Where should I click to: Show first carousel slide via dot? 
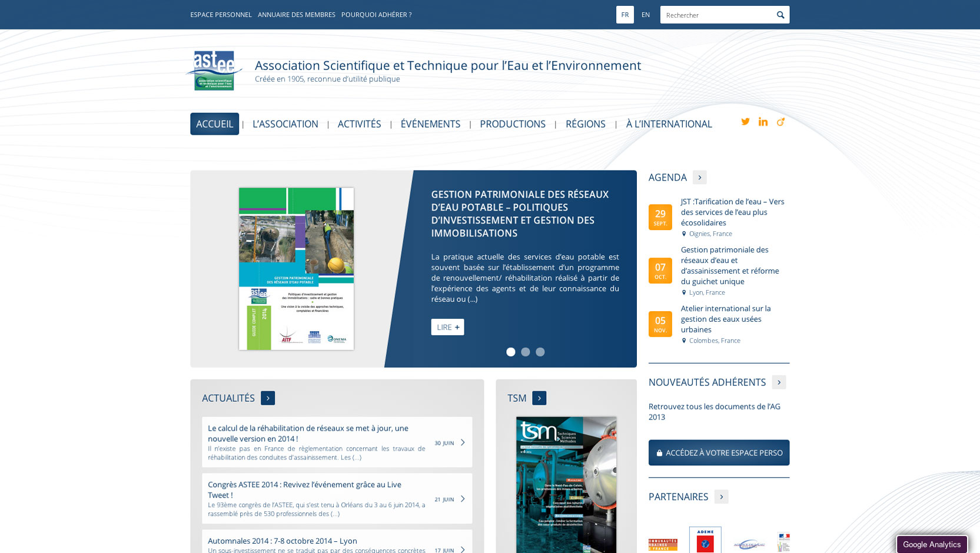point(511,352)
